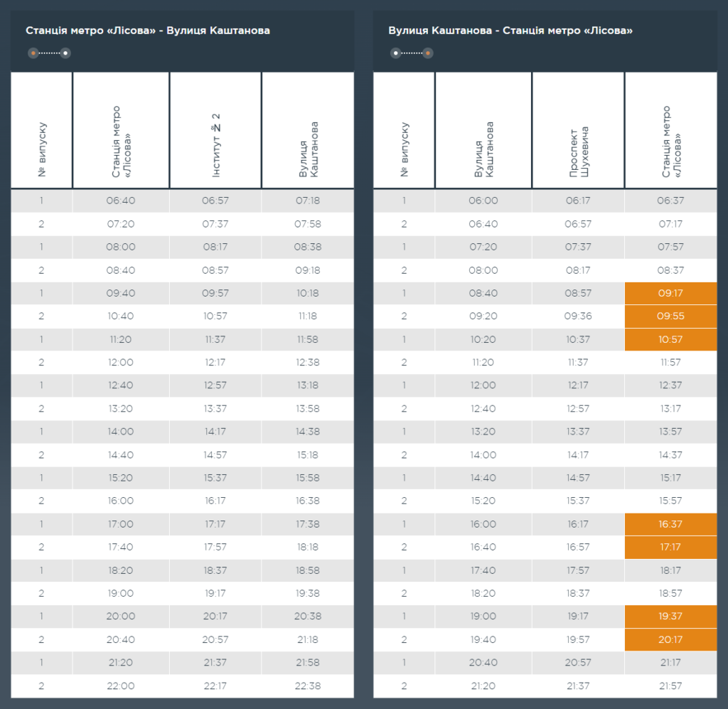Screen dimensions: 728x709
Task: Select the 06:00 first departure from Вулиця Каштанова
Action: (483, 201)
